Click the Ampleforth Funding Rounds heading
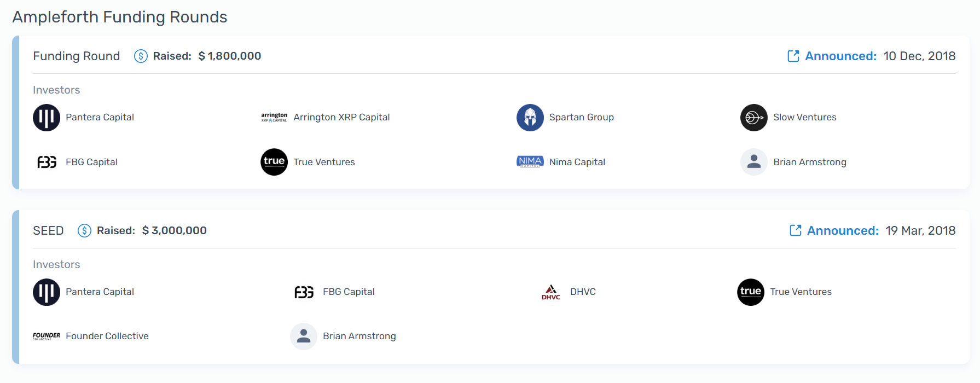980x383 pixels. point(120,17)
